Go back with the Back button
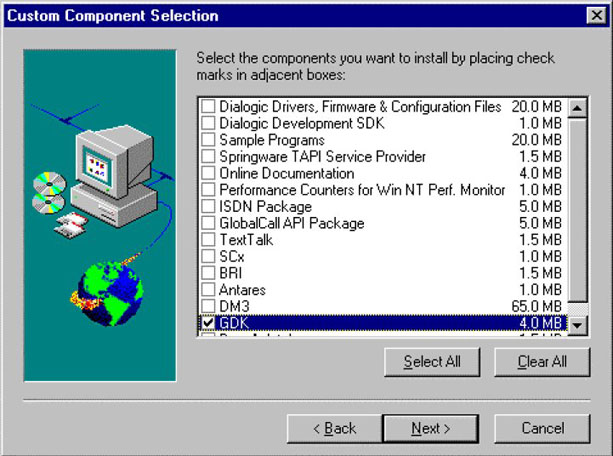The width and height of the screenshot is (613, 456). coord(335,429)
